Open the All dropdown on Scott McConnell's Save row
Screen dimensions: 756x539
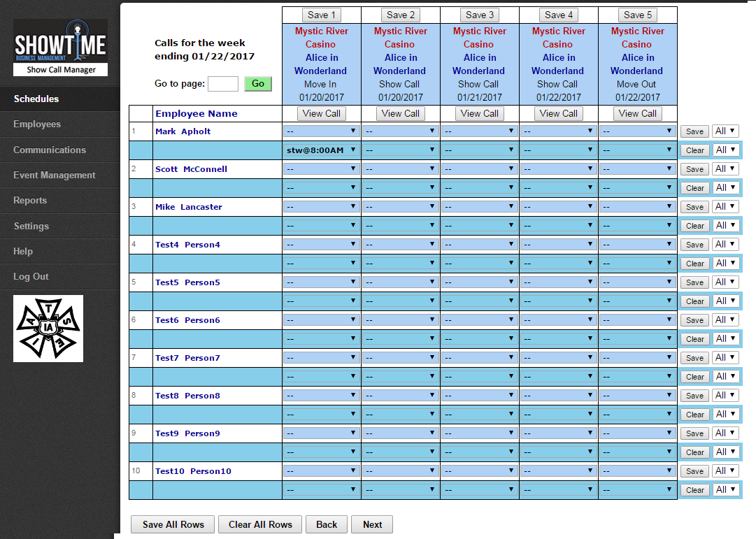(x=726, y=168)
